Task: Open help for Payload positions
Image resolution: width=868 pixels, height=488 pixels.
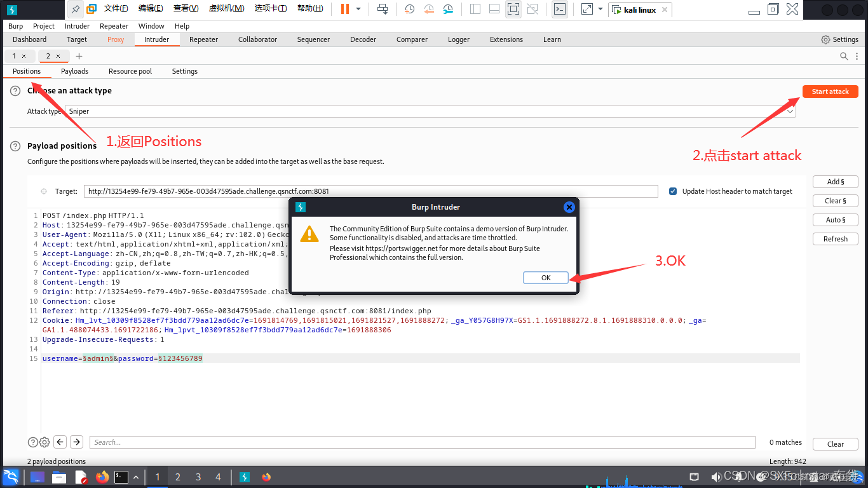Action: (15, 146)
